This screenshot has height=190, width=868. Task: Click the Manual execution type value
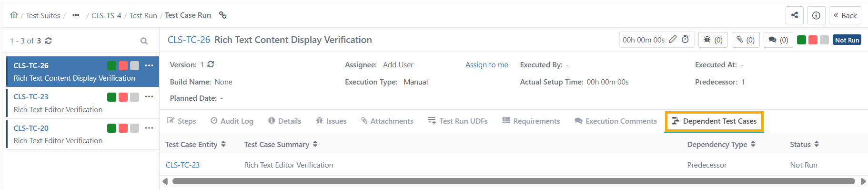pos(416,82)
